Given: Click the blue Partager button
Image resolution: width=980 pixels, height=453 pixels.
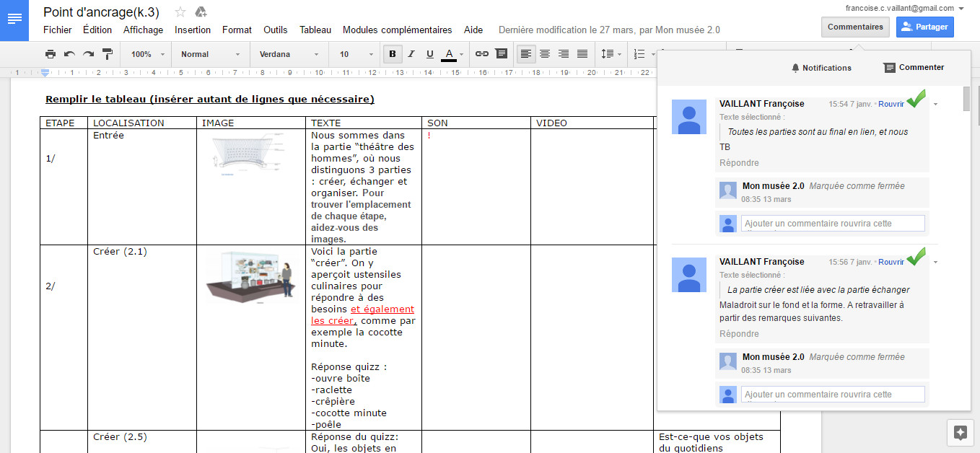Looking at the screenshot, I should point(925,27).
